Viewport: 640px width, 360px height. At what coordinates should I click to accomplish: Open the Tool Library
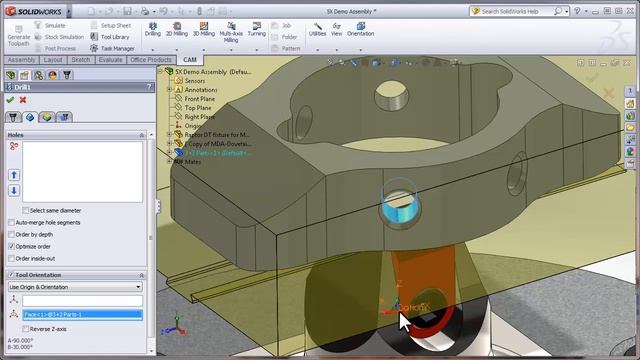click(110, 37)
